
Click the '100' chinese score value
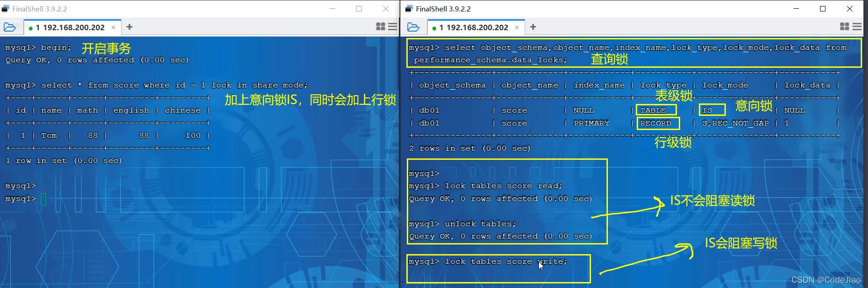coord(193,136)
